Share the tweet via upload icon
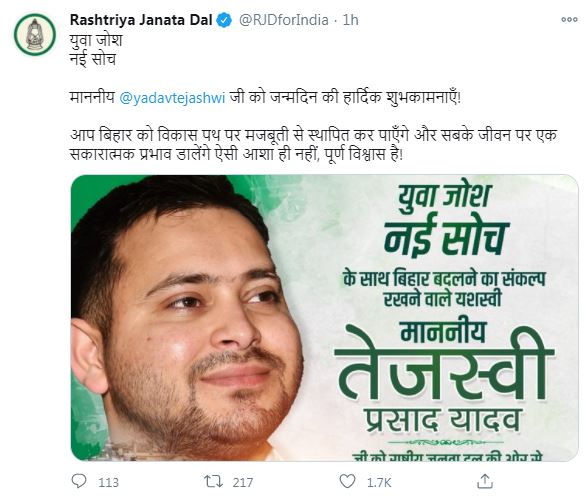This screenshot has height=498, width=588. [484, 481]
